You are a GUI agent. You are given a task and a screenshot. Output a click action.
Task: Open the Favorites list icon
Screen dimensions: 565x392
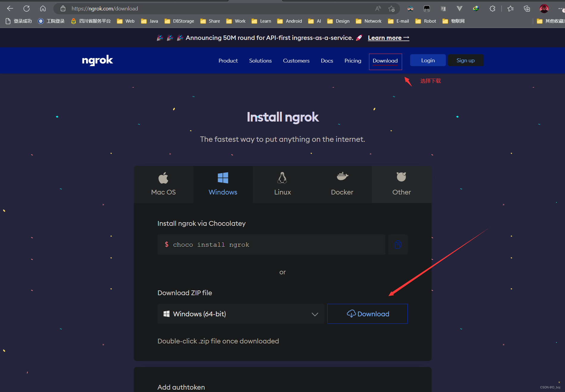[x=510, y=9]
